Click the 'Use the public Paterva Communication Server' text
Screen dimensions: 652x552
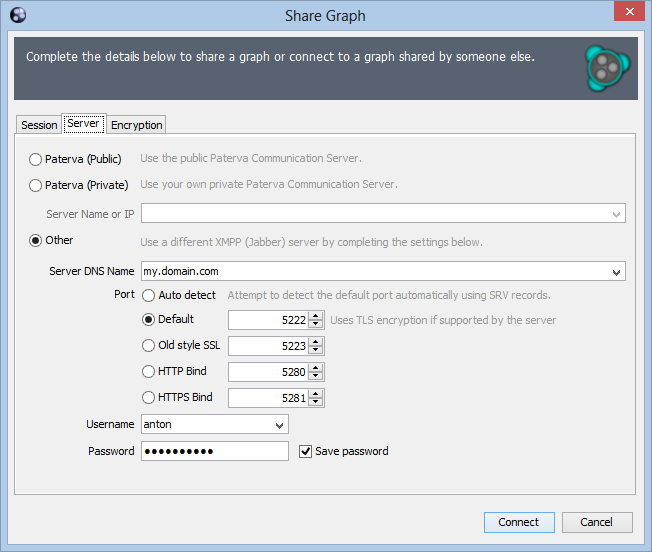[x=251, y=158]
